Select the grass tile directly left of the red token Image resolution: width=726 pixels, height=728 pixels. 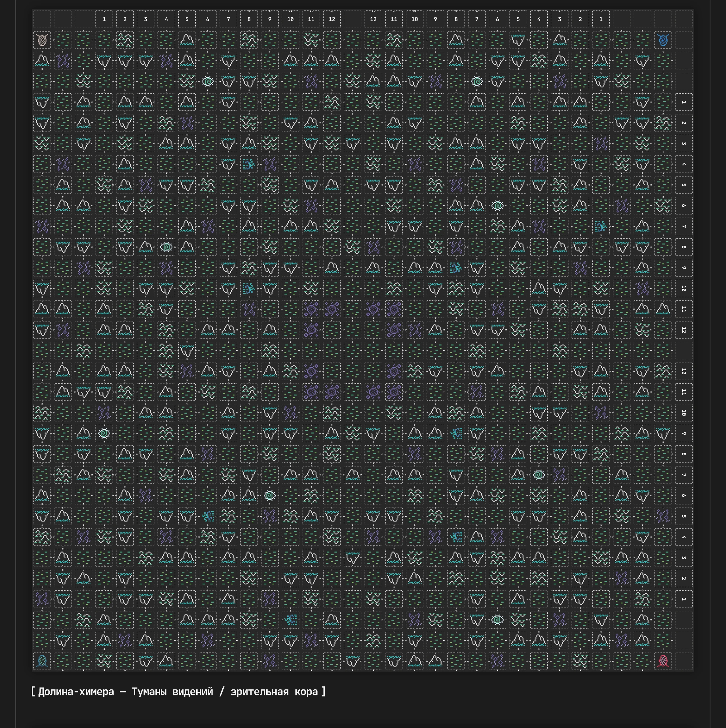(x=642, y=661)
